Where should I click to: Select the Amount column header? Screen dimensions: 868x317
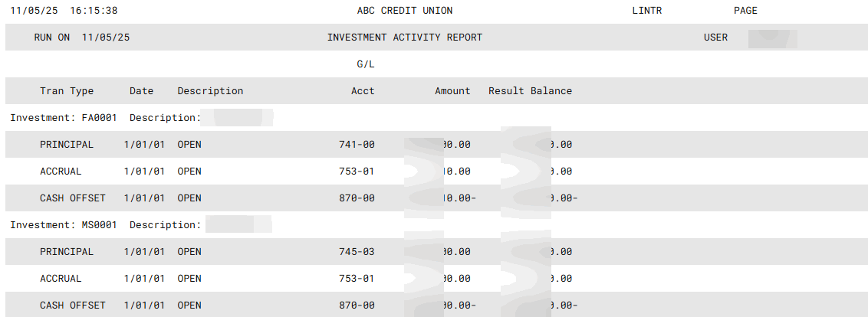[452, 91]
